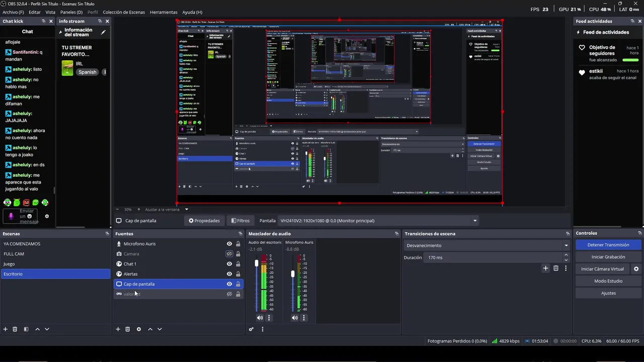This screenshot has height=362, width=644.
Task: Move selected scene up
Action: [37, 329]
